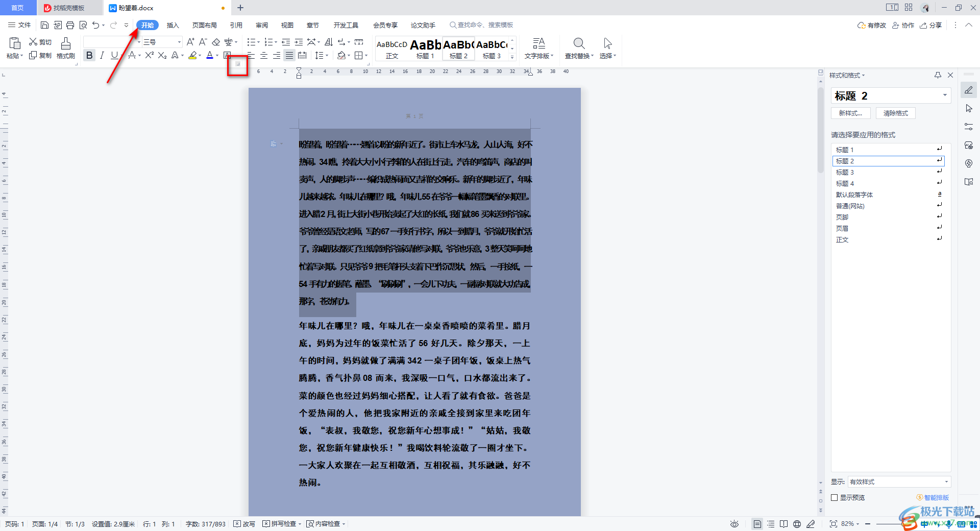The width and height of the screenshot is (980, 531).
Task: Click the Paste icon
Action: click(x=14, y=43)
